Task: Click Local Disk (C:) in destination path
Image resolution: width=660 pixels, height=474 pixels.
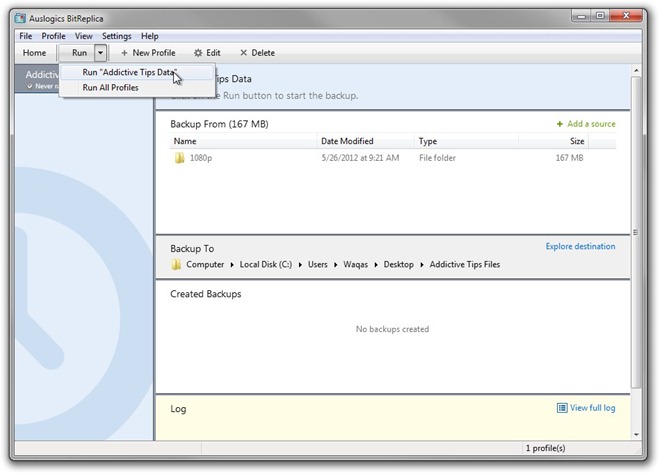Action: click(x=266, y=264)
